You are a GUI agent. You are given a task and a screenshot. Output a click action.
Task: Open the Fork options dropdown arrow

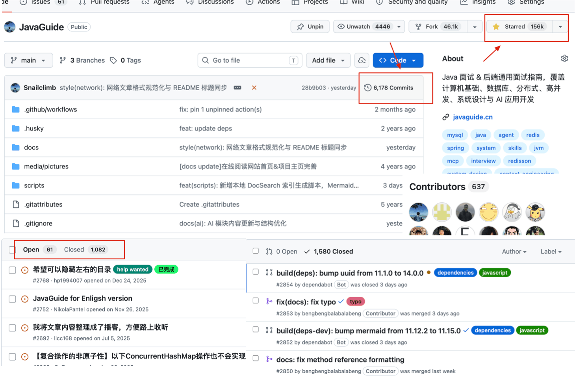pyautogui.click(x=475, y=27)
